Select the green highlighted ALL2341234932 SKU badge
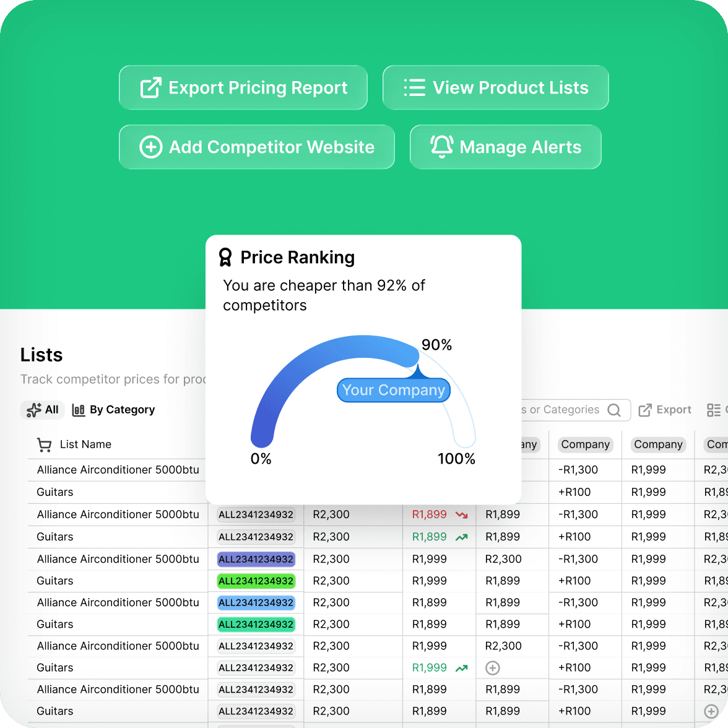This screenshot has height=728, width=728. tap(255, 581)
